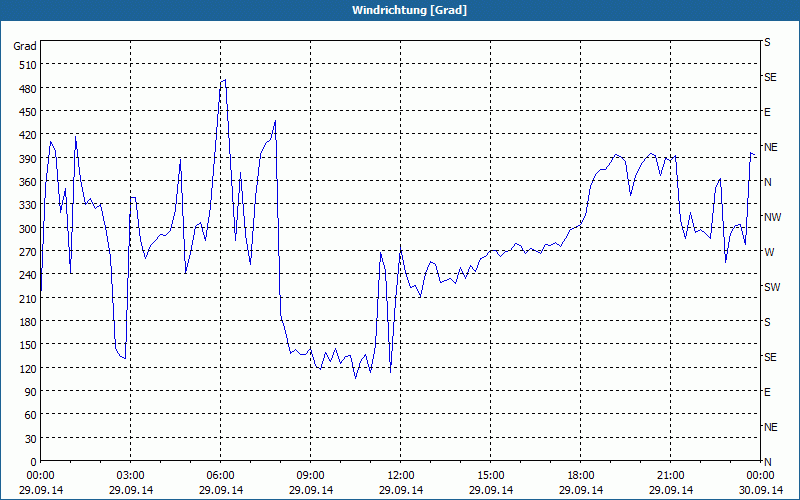The width and height of the screenshot is (800, 500).
Task: Select the 330 y-axis value
Action: [x=28, y=205]
